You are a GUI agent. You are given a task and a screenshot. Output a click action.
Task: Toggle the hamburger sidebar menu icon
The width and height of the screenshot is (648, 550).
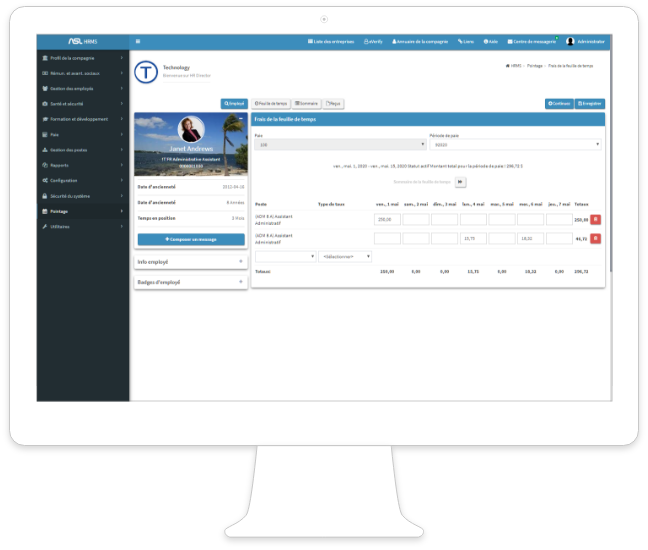138,41
